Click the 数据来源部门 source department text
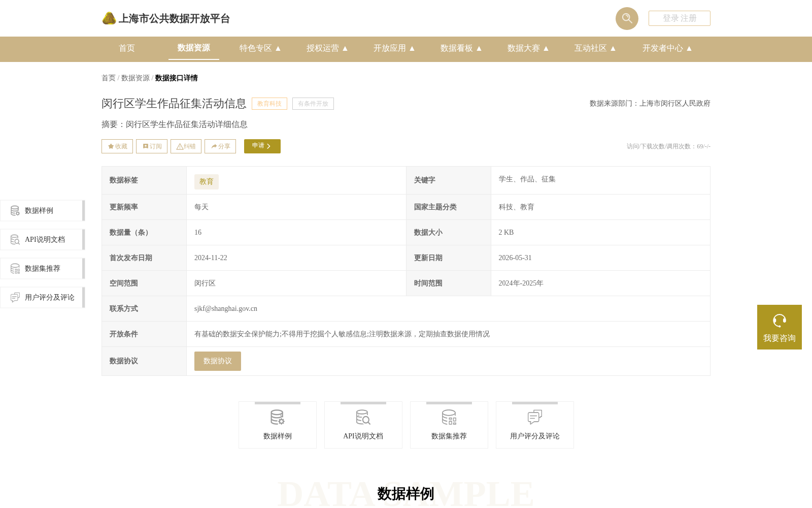The height and width of the screenshot is (508, 812). pyautogui.click(x=650, y=104)
